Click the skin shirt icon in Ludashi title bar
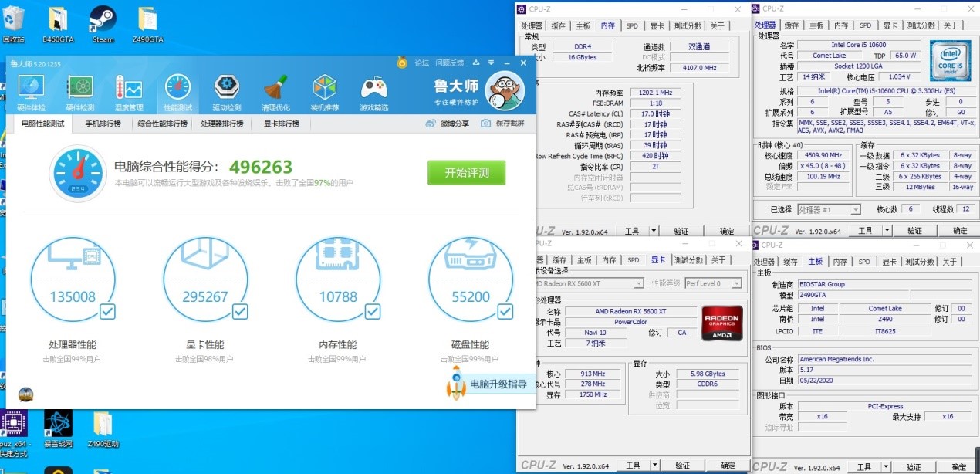980x474 pixels. point(476,63)
